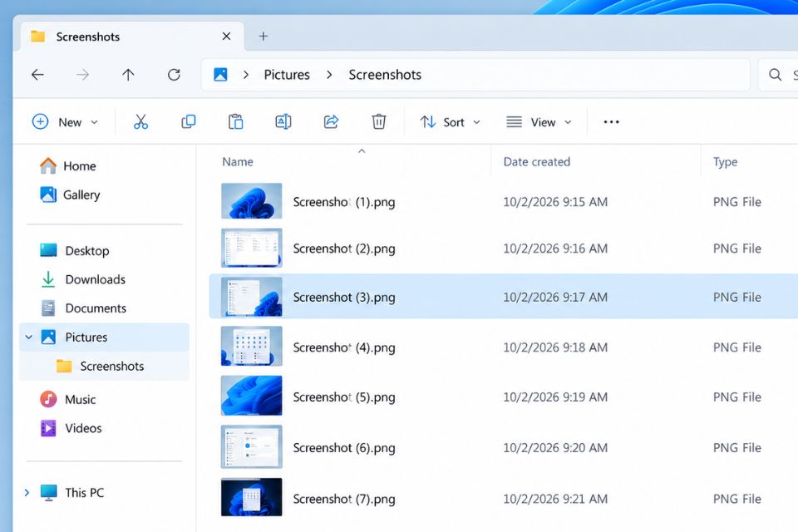The height and width of the screenshot is (532, 798).
Task: Close the Screenshots tab
Action: [226, 36]
